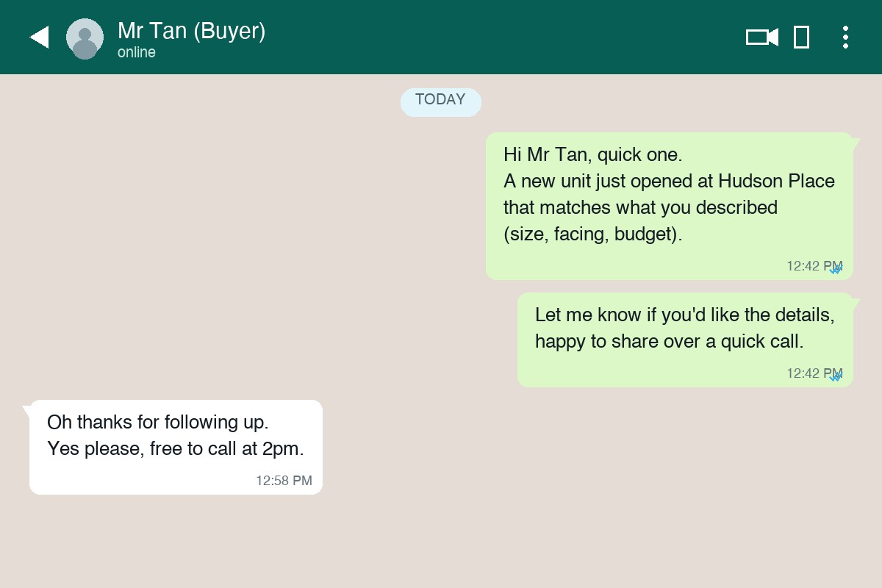Click the TODAY date chip
Screen dimensions: 882x588
click(x=440, y=102)
